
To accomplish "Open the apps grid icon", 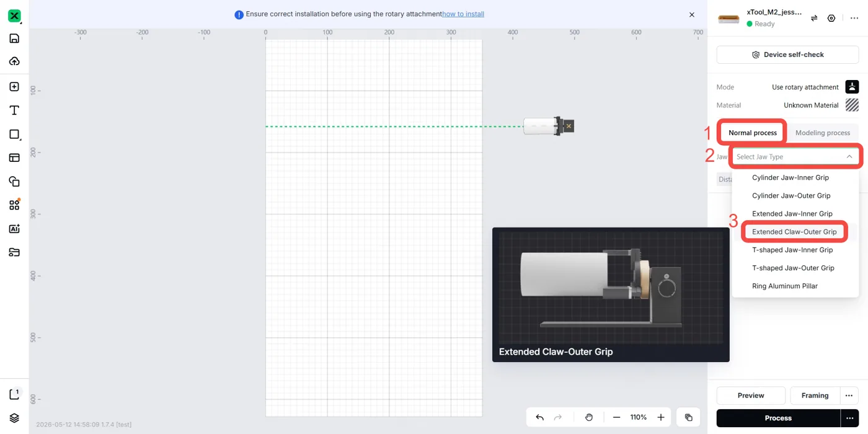I will pyautogui.click(x=14, y=205).
